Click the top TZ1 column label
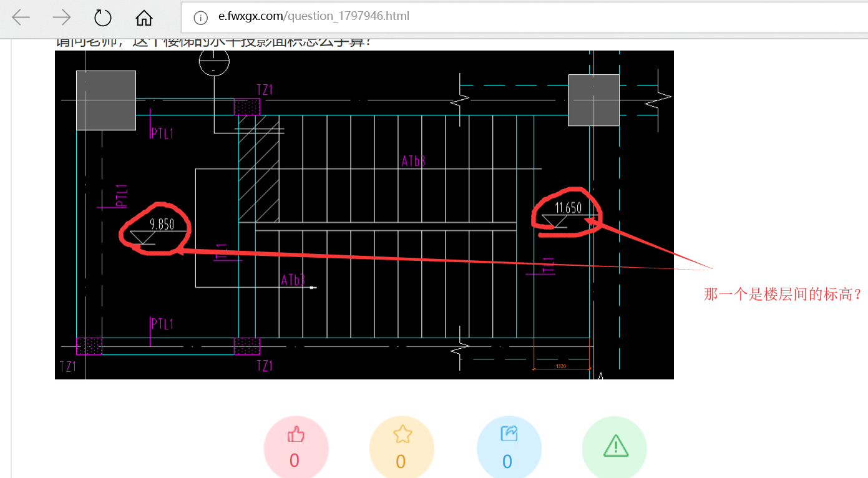This screenshot has width=868, height=478. (265, 90)
